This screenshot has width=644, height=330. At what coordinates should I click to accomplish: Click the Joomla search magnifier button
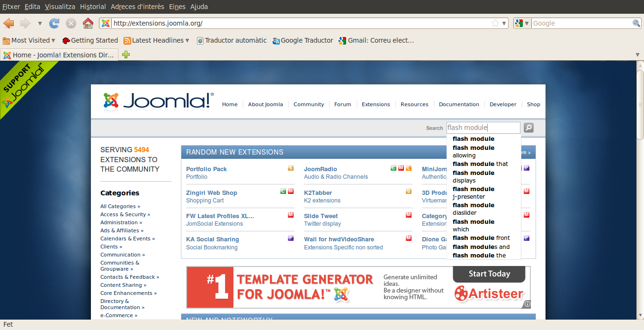pos(528,128)
